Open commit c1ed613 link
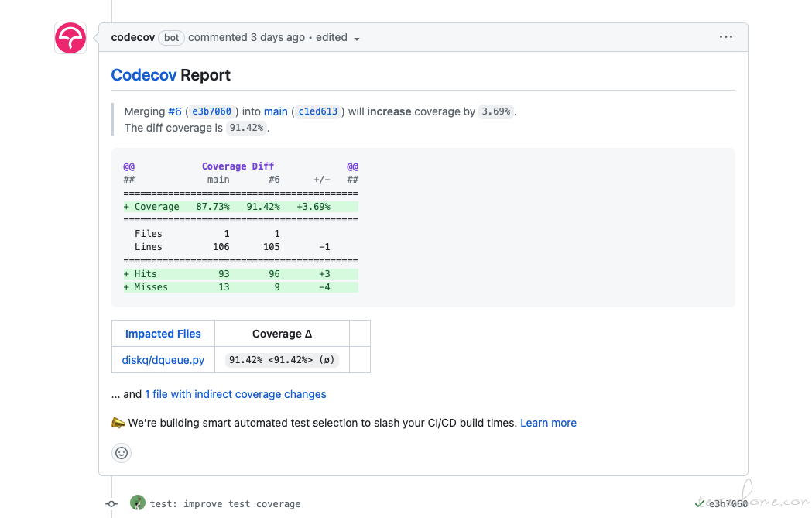The image size is (812, 518). (x=318, y=112)
